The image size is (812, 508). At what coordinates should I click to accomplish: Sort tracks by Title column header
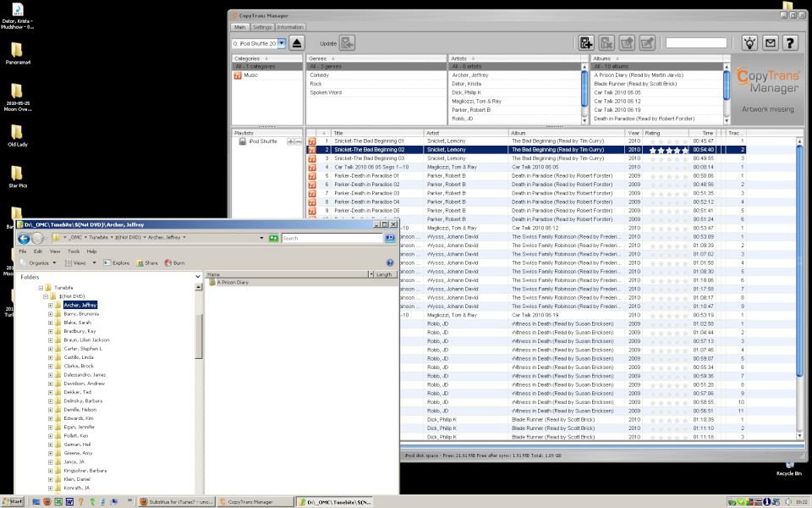click(x=377, y=133)
